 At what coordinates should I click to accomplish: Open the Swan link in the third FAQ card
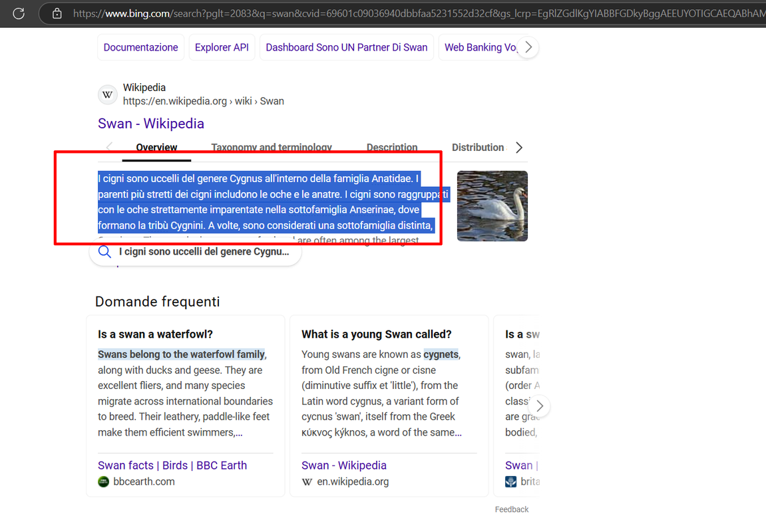click(x=521, y=465)
